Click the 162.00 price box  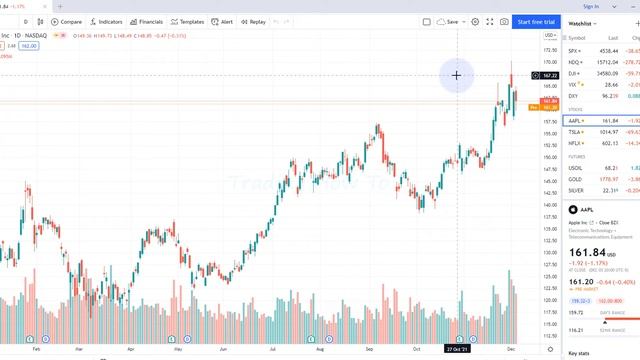pyautogui.click(x=29, y=46)
